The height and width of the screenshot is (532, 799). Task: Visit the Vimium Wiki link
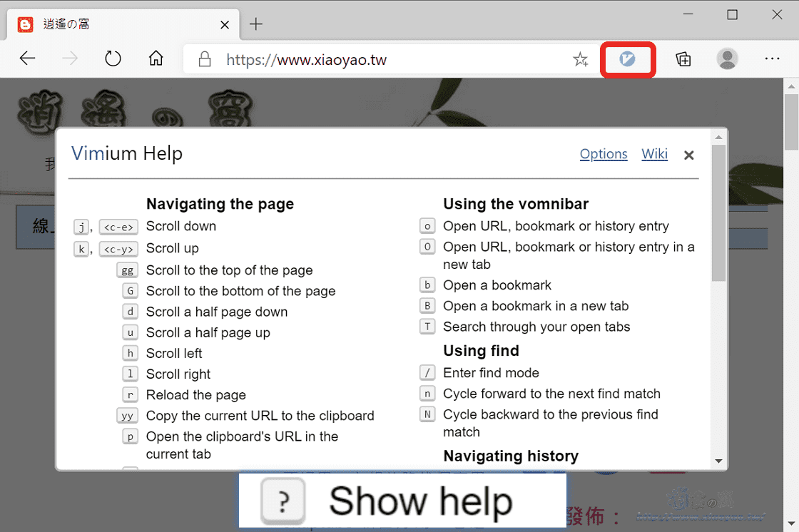coord(654,153)
